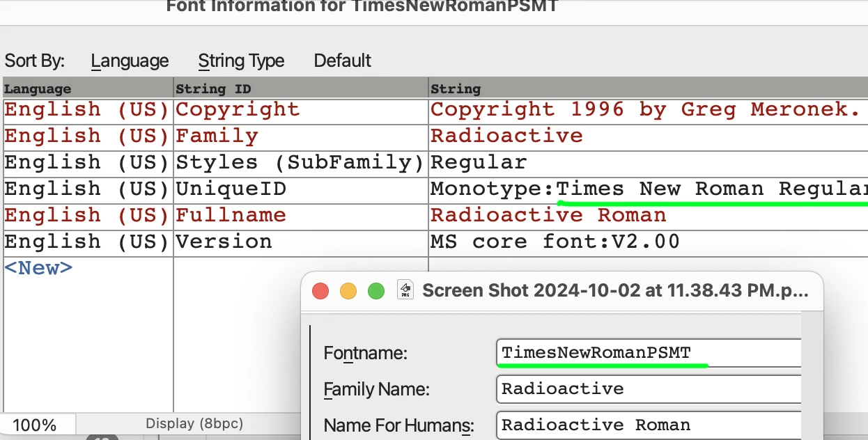This screenshot has height=440, width=868.
Task: Select the Version string ID cell
Action: point(301,242)
